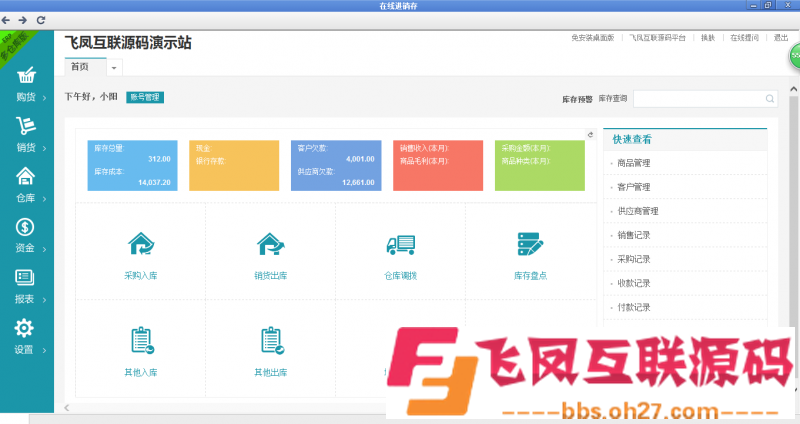Image resolution: width=800 pixels, height=424 pixels.
Task: Click the browser forward arrow
Action: (23, 20)
